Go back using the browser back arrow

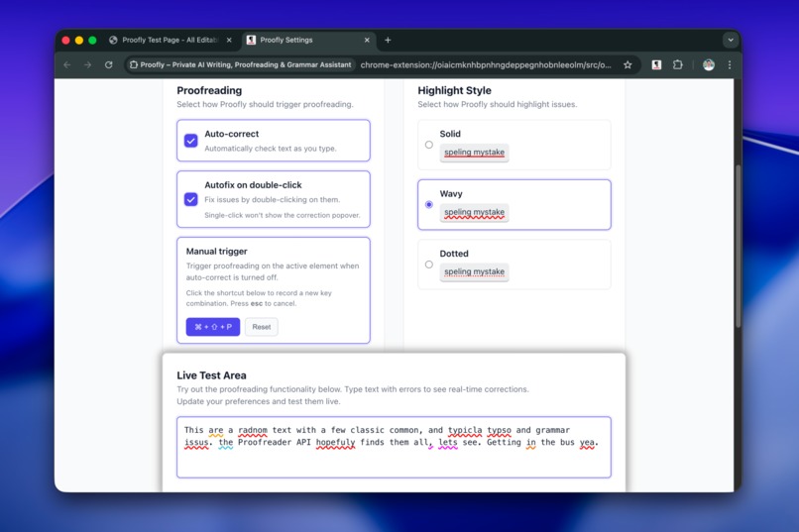pos(67,65)
